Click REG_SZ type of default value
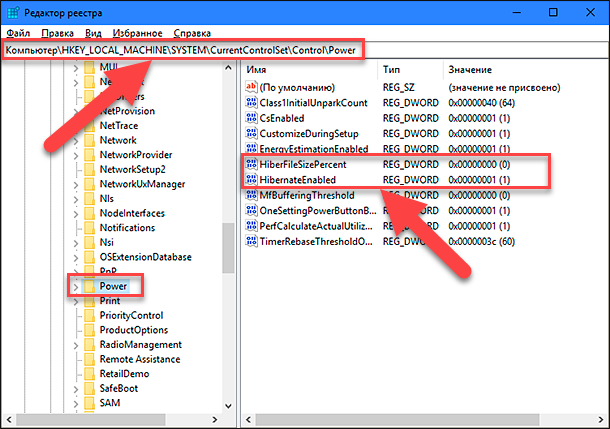Viewport: 610px width, 429px height. pos(399,88)
